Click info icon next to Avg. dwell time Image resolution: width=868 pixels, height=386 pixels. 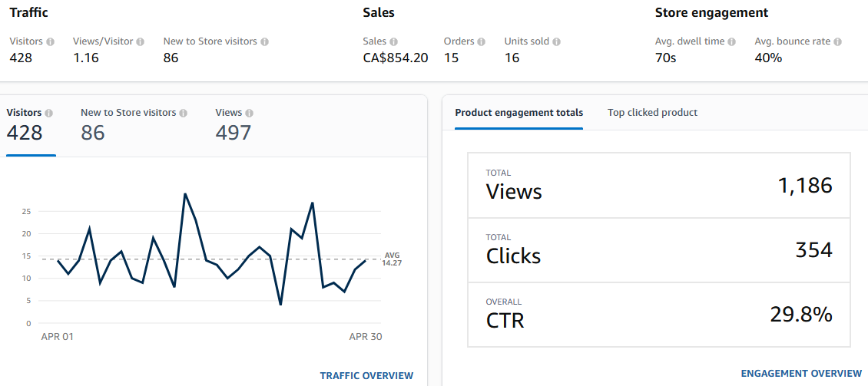(732, 41)
